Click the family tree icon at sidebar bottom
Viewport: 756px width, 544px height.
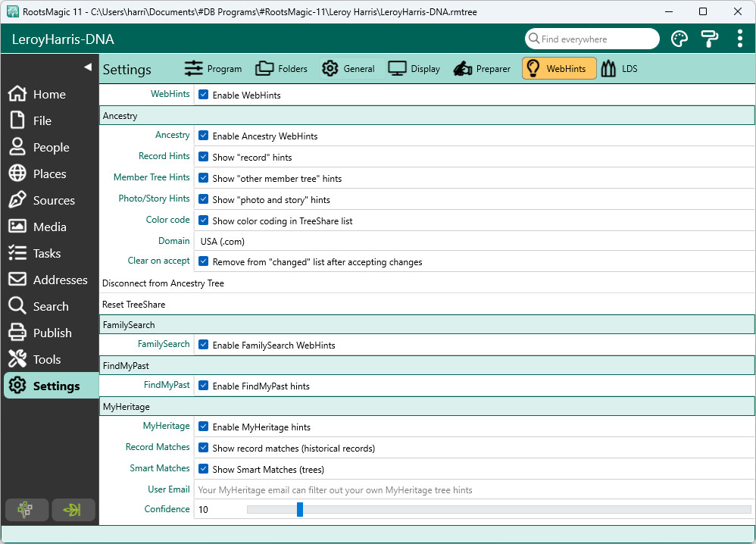[x=27, y=509]
